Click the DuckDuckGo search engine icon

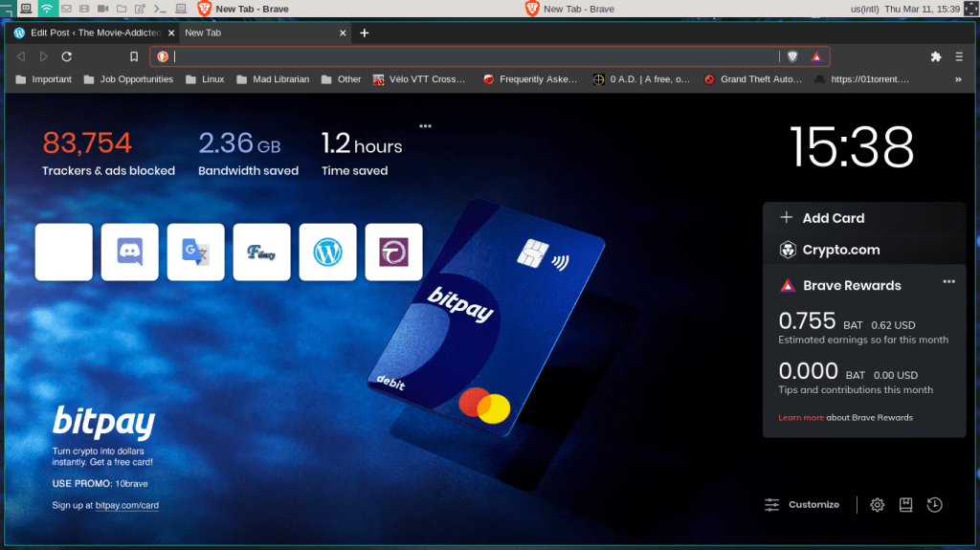(x=163, y=56)
